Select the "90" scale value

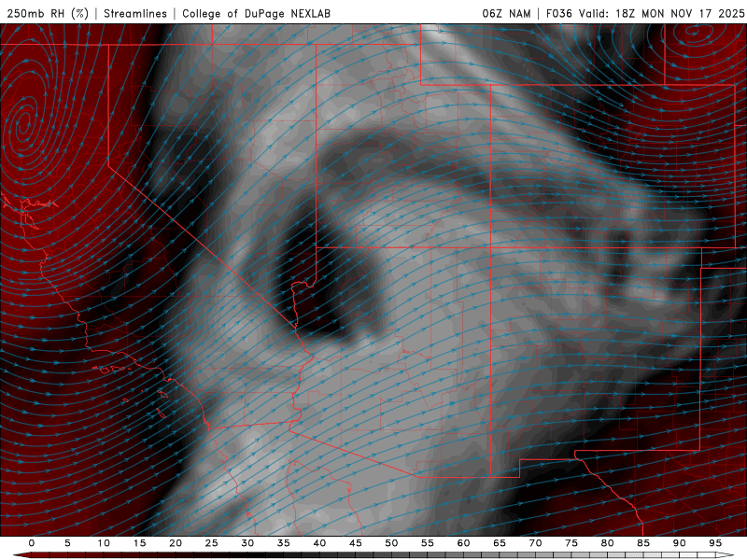pyautogui.click(x=679, y=543)
